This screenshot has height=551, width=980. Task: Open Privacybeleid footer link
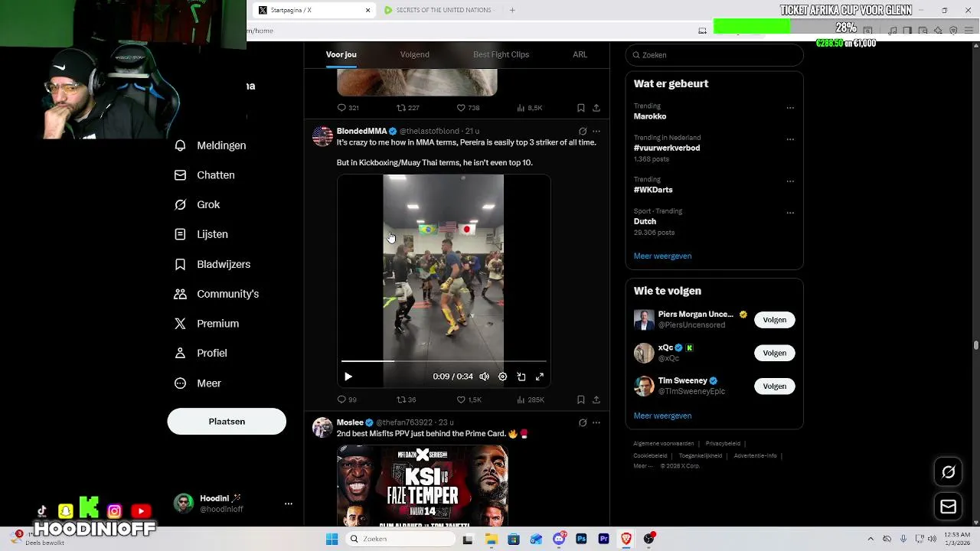[723, 444]
